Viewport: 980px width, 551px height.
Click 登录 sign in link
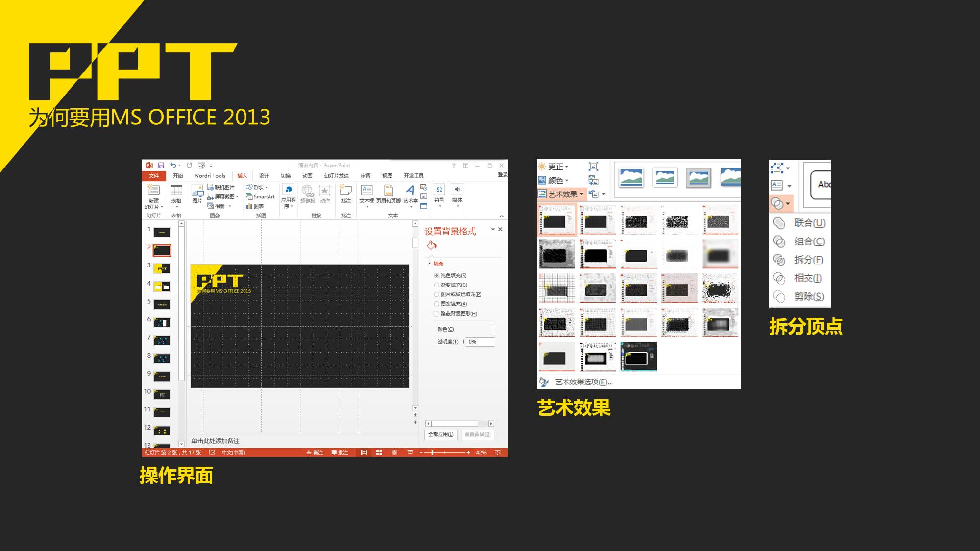tap(503, 175)
